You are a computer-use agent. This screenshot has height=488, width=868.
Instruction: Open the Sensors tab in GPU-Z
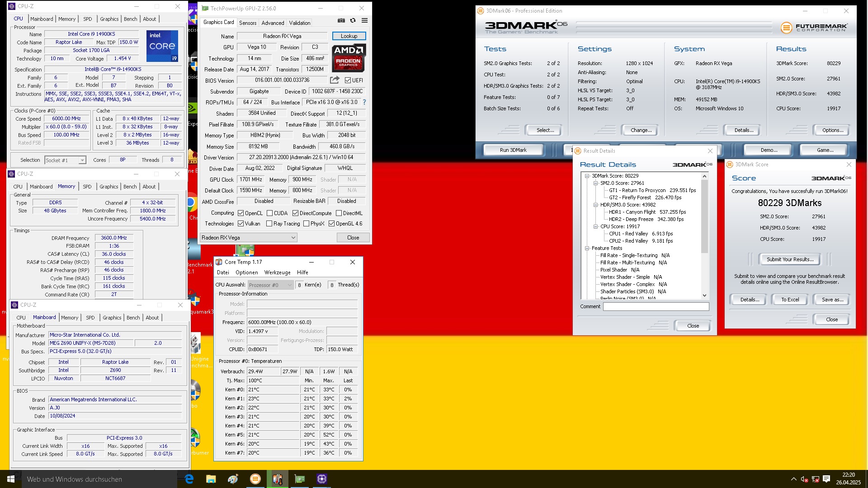[x=247, y=23]
